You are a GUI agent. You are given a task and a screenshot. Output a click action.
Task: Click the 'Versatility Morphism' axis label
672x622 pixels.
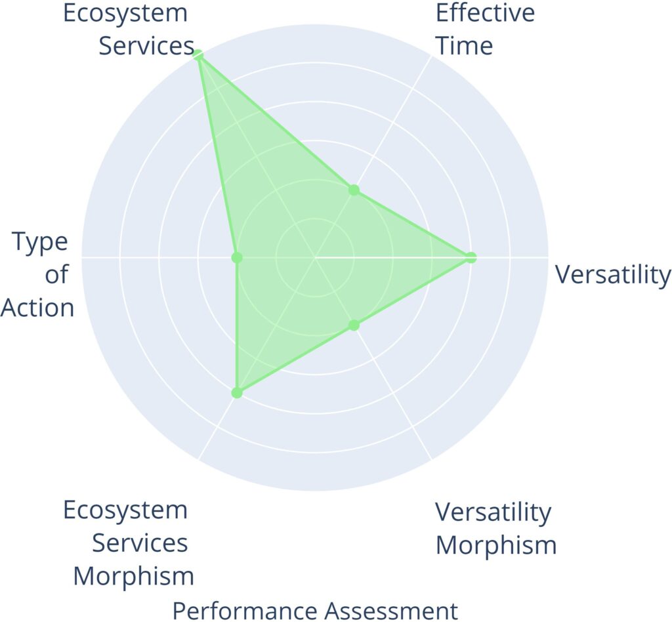pyautogui.click(x=495, y=528)
